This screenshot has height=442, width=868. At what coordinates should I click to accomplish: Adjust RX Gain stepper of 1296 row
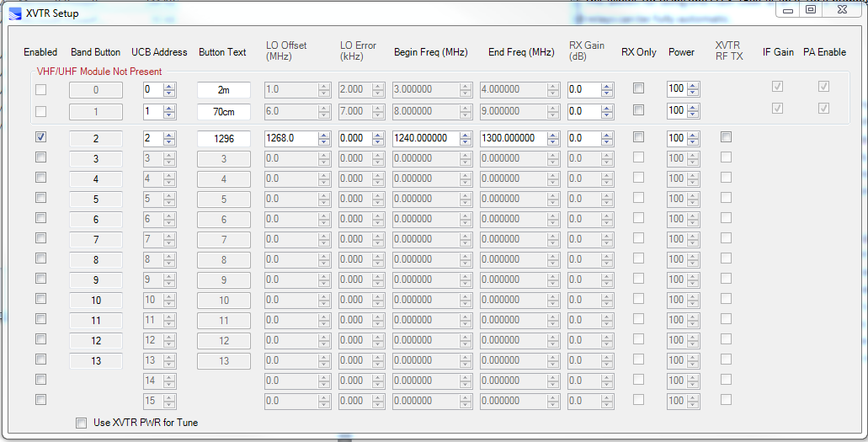(x=607, y=138)
